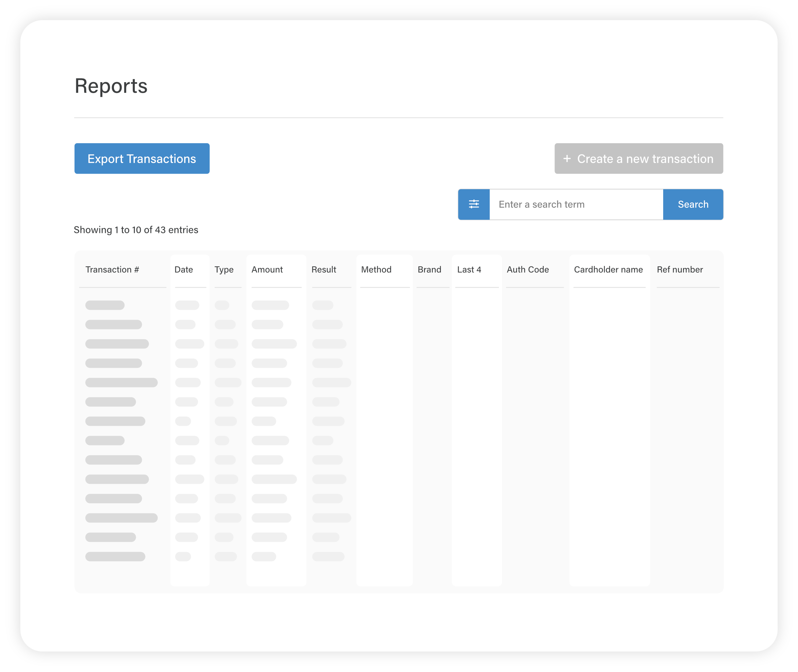Click Showing 1 to 10 of 43 entries text
Image resolution: width=798 pixels, height=672 pixels.
click(x=136, y=230)
